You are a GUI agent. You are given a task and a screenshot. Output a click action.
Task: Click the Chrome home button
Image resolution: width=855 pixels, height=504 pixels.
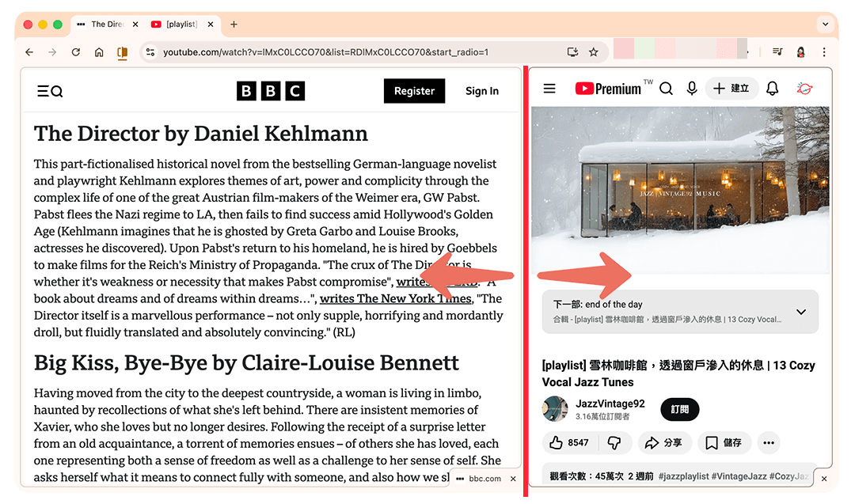pyautogui.click(x=99, y=52)
